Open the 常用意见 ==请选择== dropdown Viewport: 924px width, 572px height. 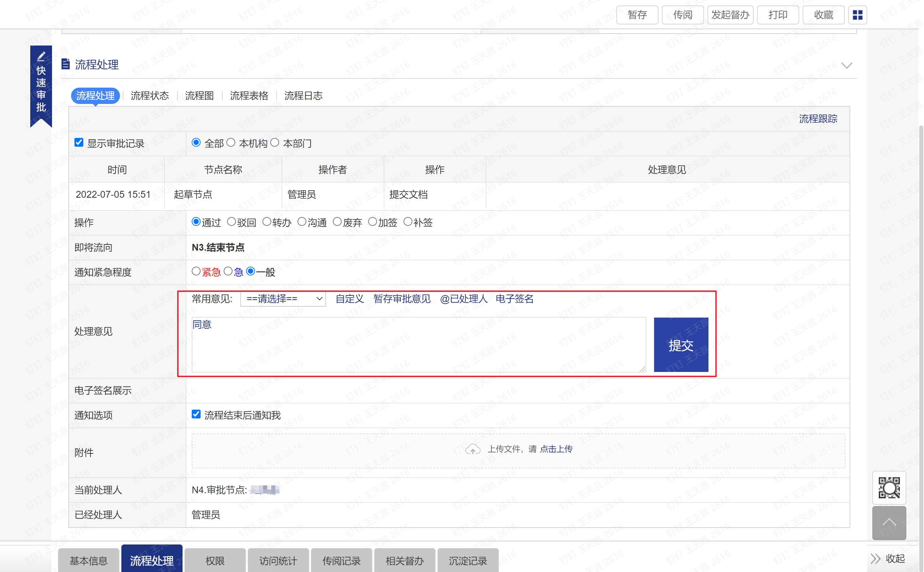point(283,299)
